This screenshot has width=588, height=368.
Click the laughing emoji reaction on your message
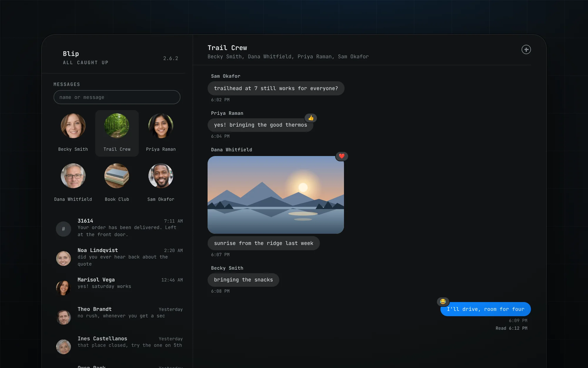[443, 301]
